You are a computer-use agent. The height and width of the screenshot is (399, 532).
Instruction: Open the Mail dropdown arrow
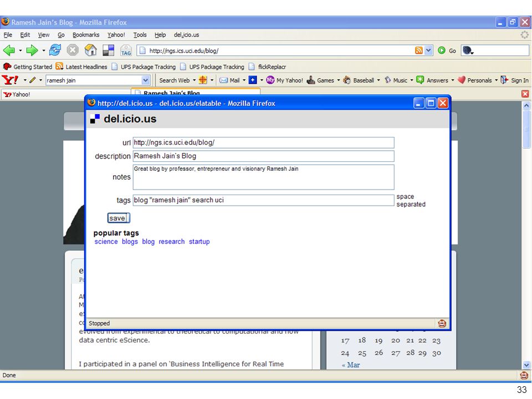pos(244,80)
